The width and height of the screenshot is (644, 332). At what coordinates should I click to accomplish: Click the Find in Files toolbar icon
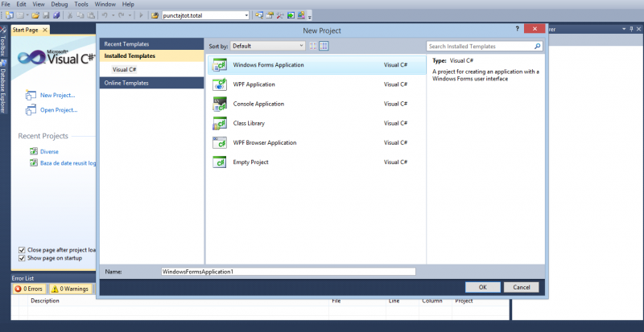point(155,15)
